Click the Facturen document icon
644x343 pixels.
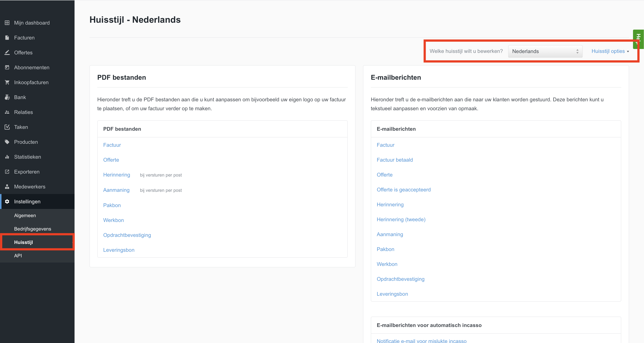pos(7,38)
